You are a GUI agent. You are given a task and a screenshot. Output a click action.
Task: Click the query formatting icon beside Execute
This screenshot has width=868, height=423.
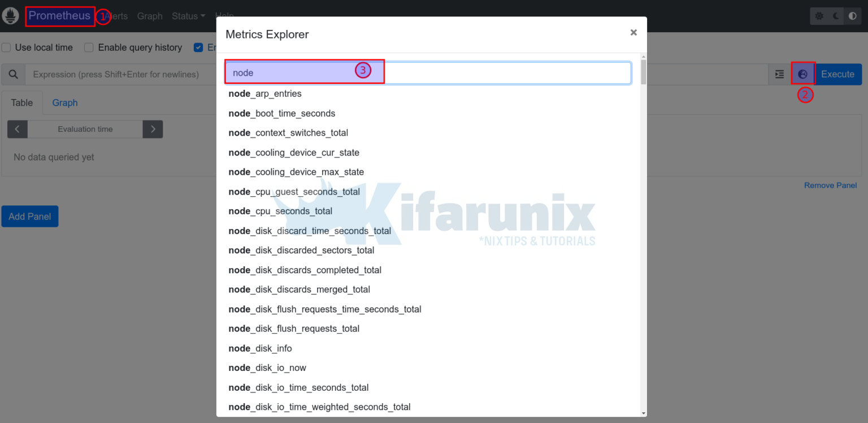(x=779, y=74)
